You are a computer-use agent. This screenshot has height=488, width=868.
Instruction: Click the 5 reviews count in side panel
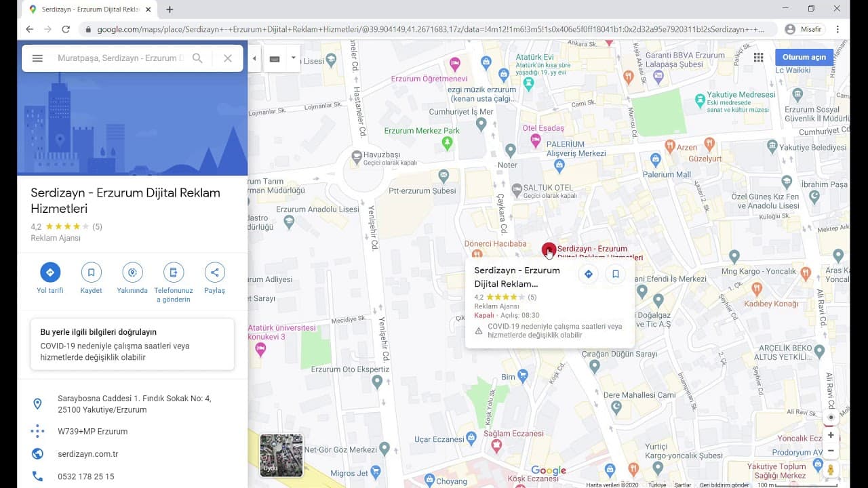[x=97, y=226]
